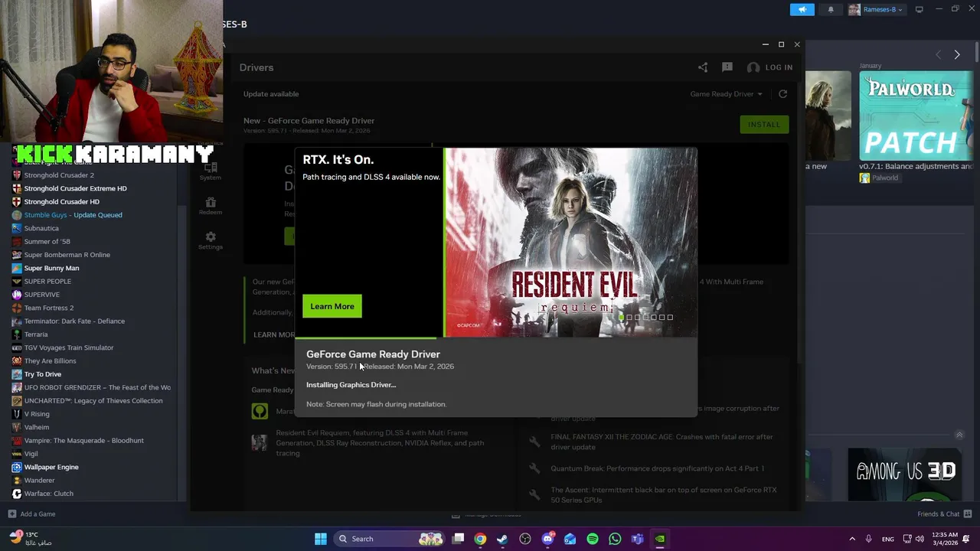Select the first carousel dot on the ad banner
Viewport: 980px width, 551px height.
point(622,317)
